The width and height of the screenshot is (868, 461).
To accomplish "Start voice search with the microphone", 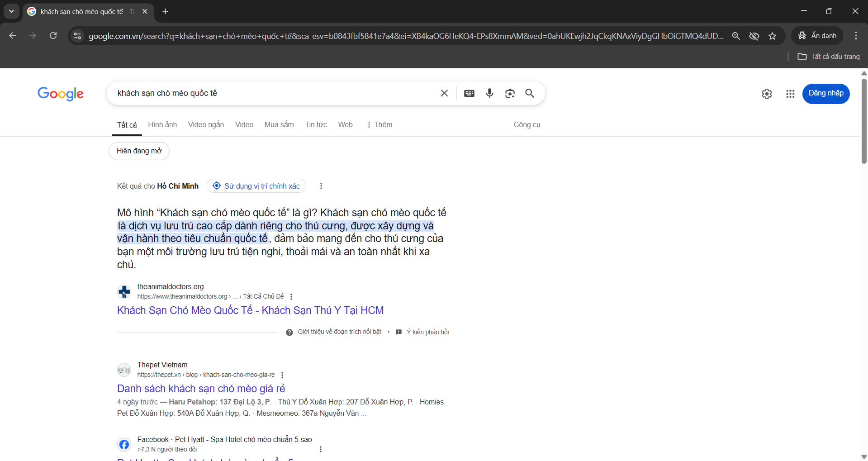I will pyautogui.click(x=489, y=93).
